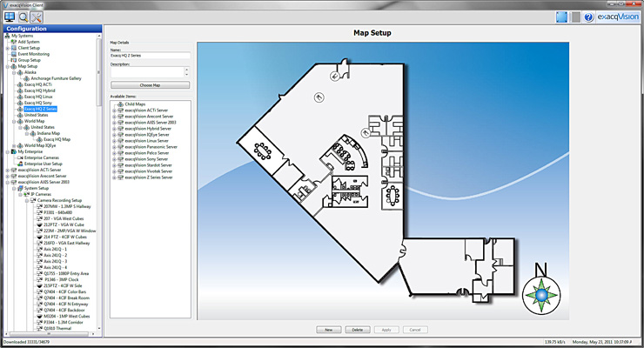Select camera 207MW - 1.3MP S Hallway
644x348 pixels.
tap(67, 206)
